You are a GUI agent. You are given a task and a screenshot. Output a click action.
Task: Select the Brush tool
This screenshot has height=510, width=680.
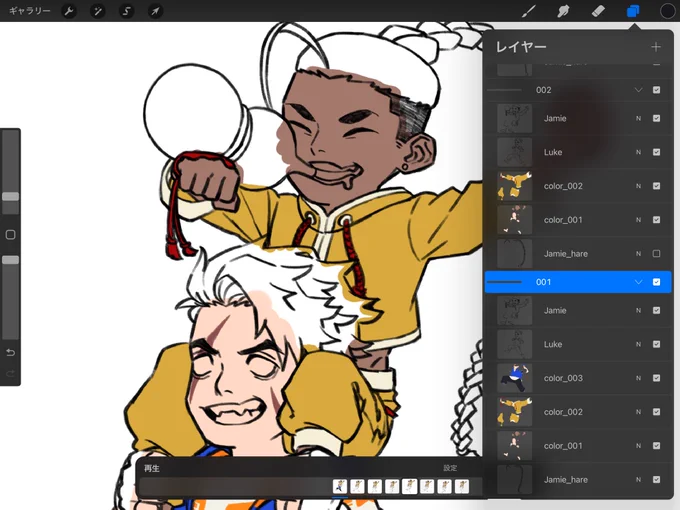coord(528,11)
